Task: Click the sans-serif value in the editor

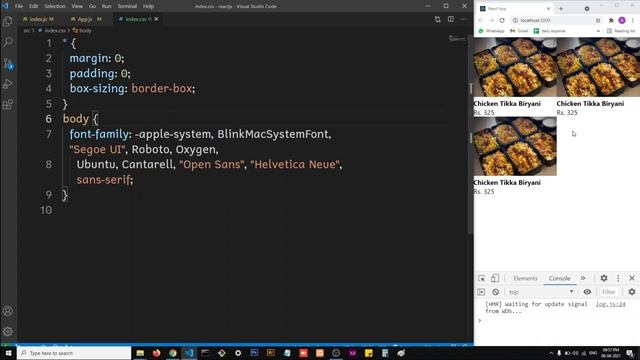Action: click(103, 180)
